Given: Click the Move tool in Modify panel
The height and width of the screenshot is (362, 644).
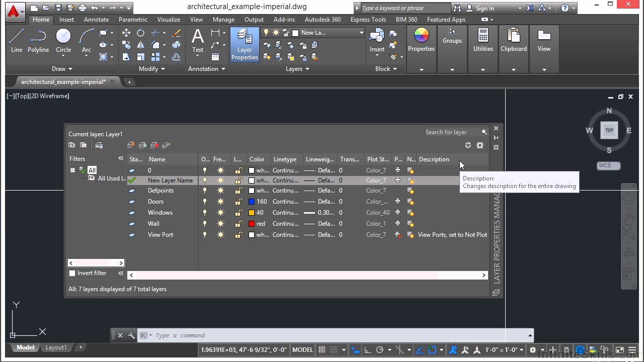Looking at the screenshot, I should point(126,33).
